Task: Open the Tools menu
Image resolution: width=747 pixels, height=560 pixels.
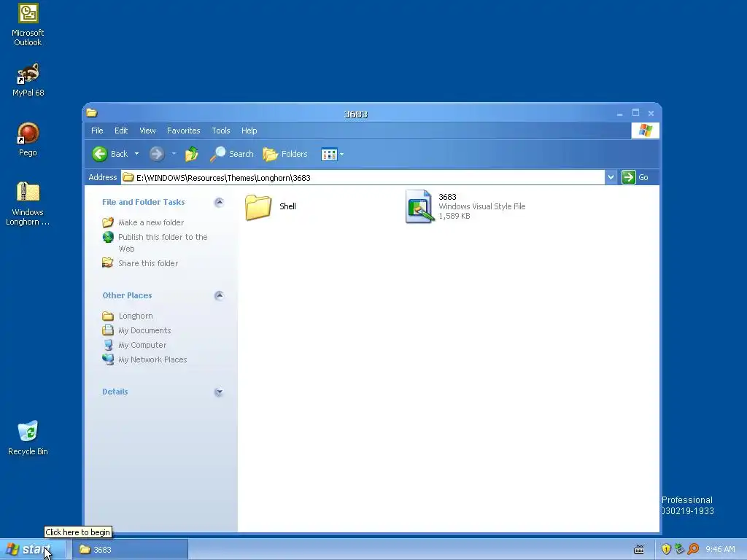Action: point(221,131)
